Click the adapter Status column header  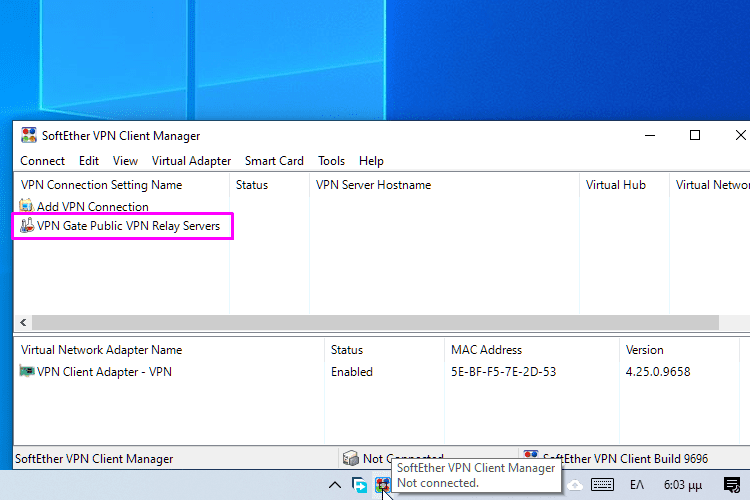(385, 350)
